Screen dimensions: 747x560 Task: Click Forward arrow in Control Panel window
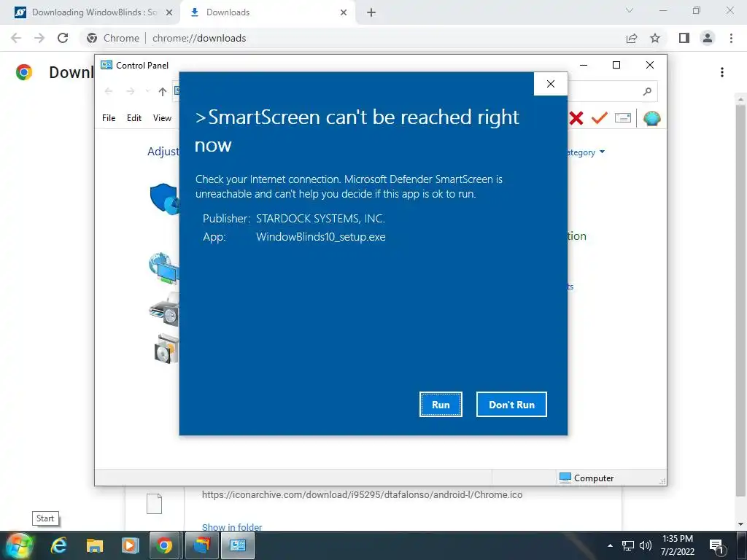[130, 91]
